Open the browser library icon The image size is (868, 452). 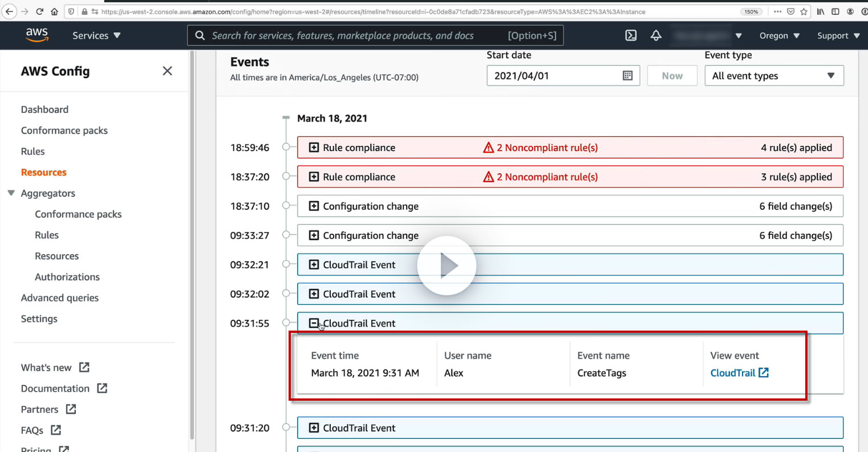(821, 11)
